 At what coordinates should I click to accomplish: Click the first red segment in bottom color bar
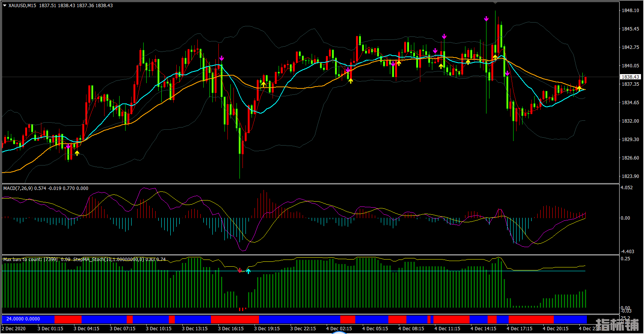(x=68, y=319)
